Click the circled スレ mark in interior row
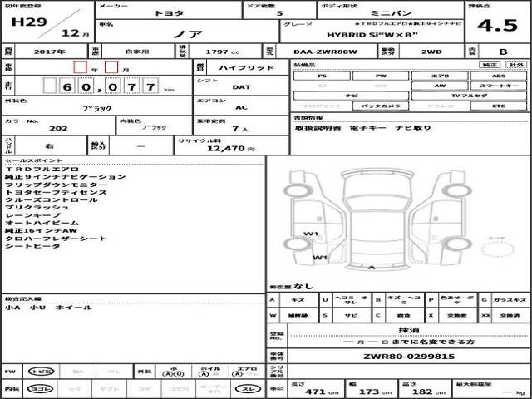This screenshot has width=532, height=399. coord(248,388)
